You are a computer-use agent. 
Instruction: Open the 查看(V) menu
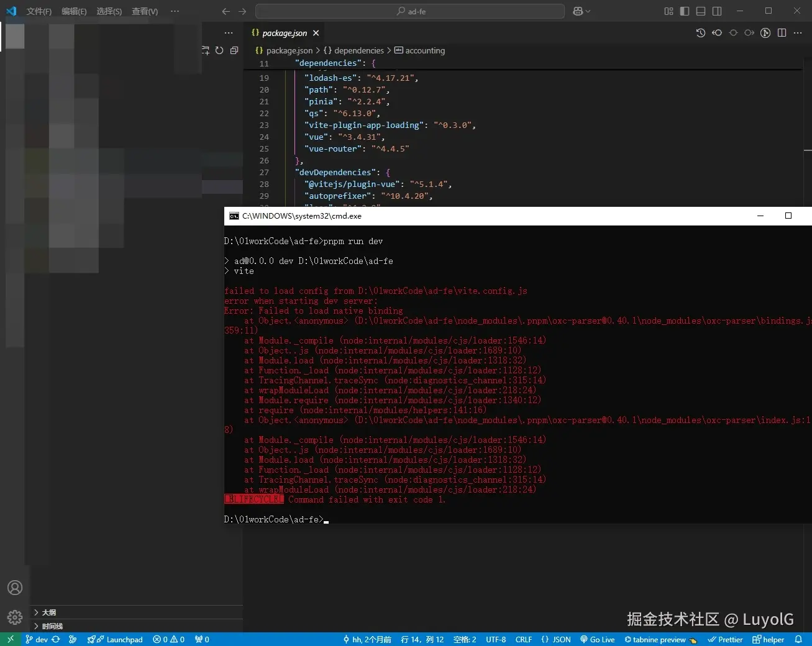[x=145, y=11]
